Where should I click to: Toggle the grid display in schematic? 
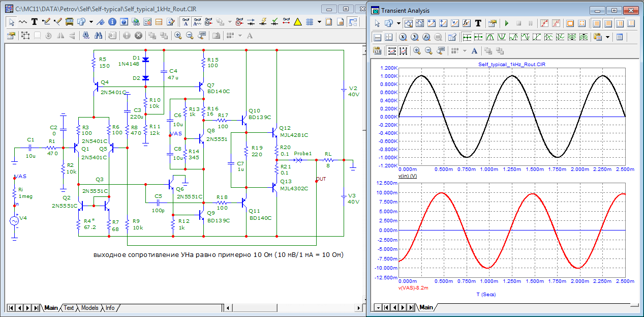pos(309,22)
